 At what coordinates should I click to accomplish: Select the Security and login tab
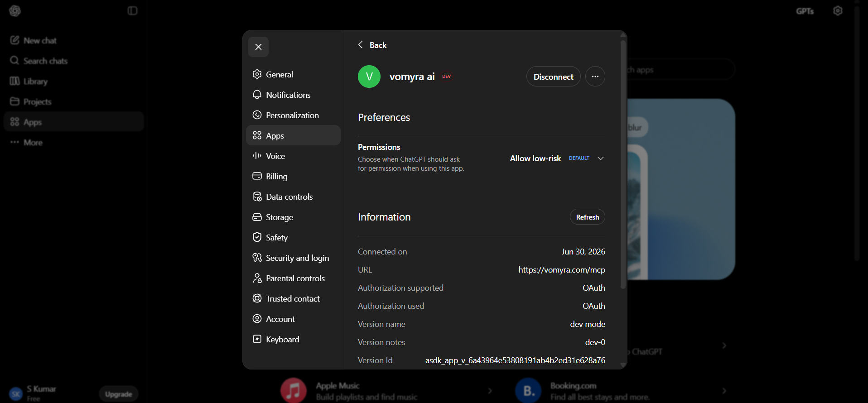tap(293, 258)
